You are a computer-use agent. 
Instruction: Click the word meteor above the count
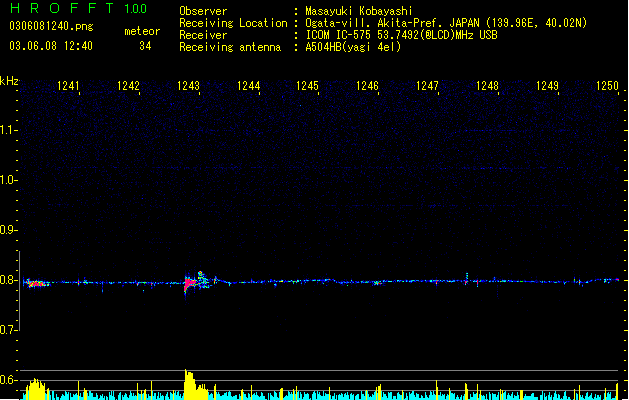click(x=142, y=31)
